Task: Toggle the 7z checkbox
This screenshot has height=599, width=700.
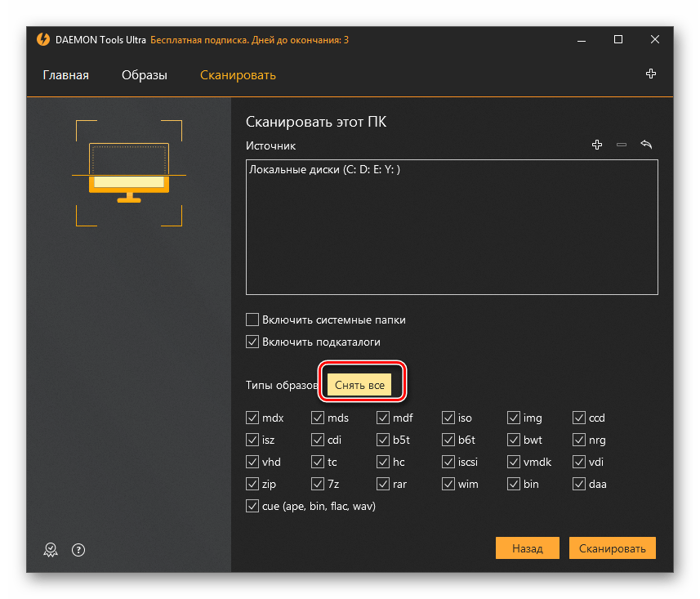Action: (x=318, y=484)
